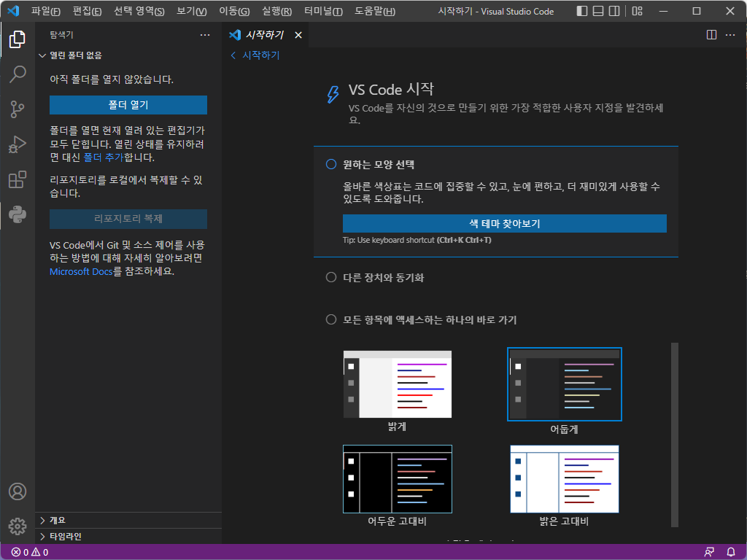Open the 파일(F) menu
Viewport: 747px width, 560px height.
(x=46, y=11)
